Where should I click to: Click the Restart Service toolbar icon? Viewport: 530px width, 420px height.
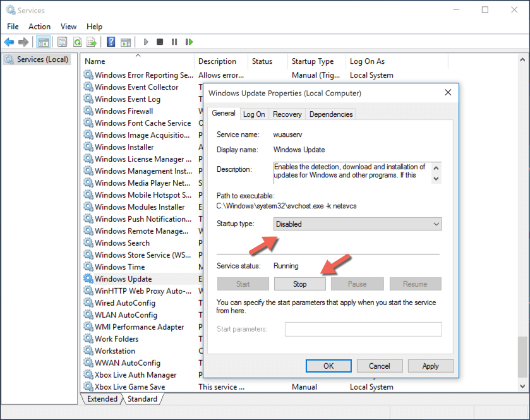coord(189,42)
